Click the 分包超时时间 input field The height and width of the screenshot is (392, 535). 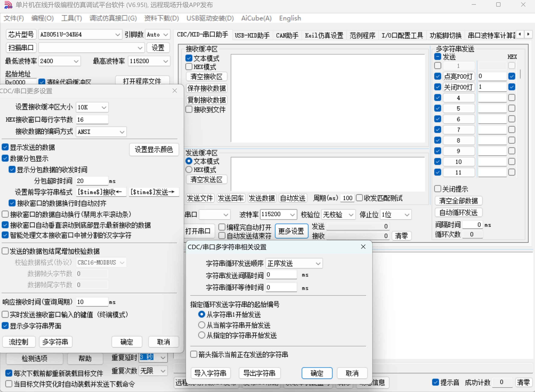(92, 181)
